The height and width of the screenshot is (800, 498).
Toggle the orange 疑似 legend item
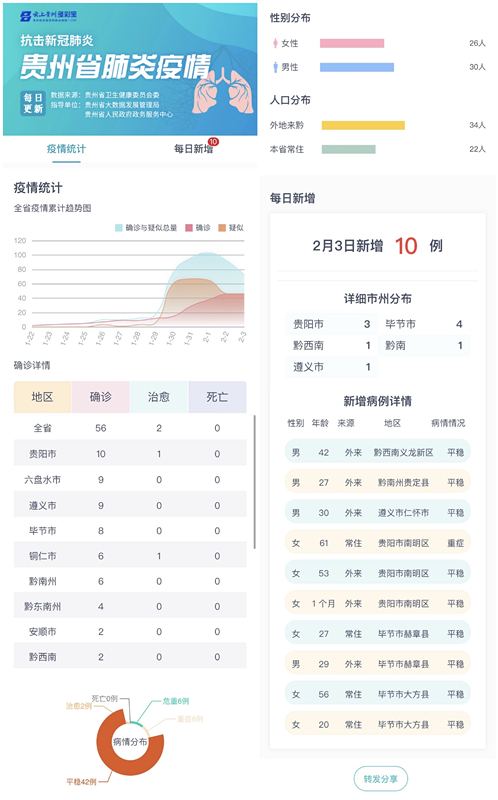[231, 228]
